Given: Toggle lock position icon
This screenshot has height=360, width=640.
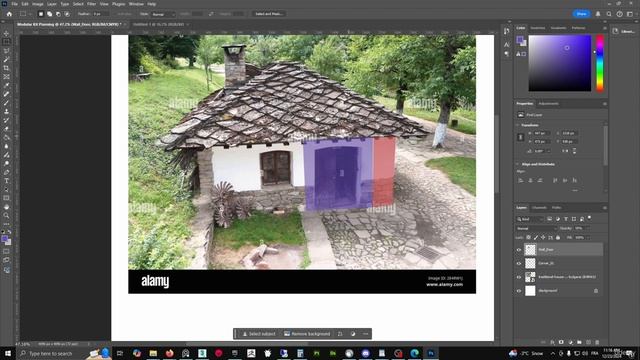Looking at the screenshot, I should pyautogui.click(x=543, y=238).
